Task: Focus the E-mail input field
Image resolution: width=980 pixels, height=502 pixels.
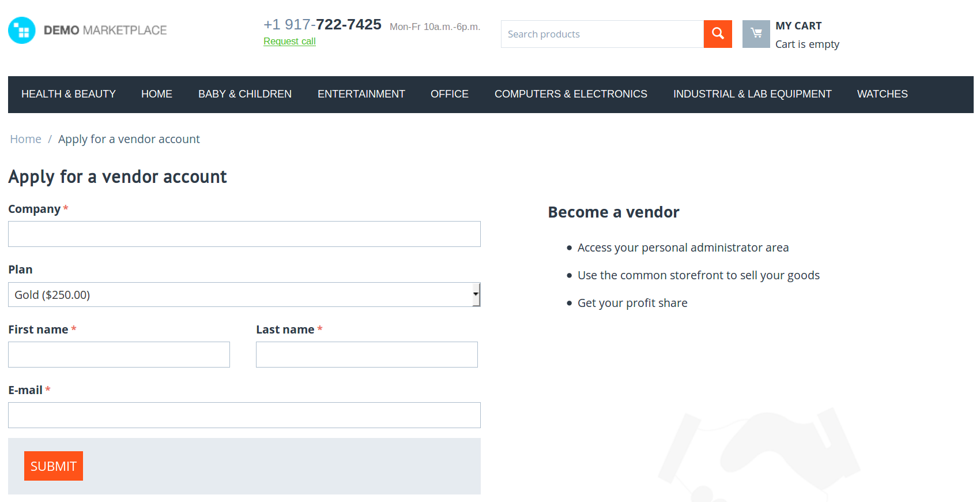Action: pyautogui.click(x=244, y=415)
